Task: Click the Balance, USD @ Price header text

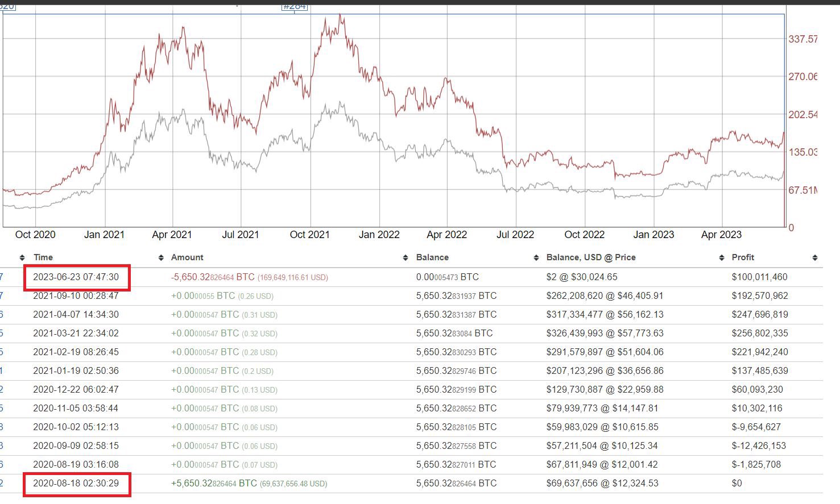Action: (591, 257)
